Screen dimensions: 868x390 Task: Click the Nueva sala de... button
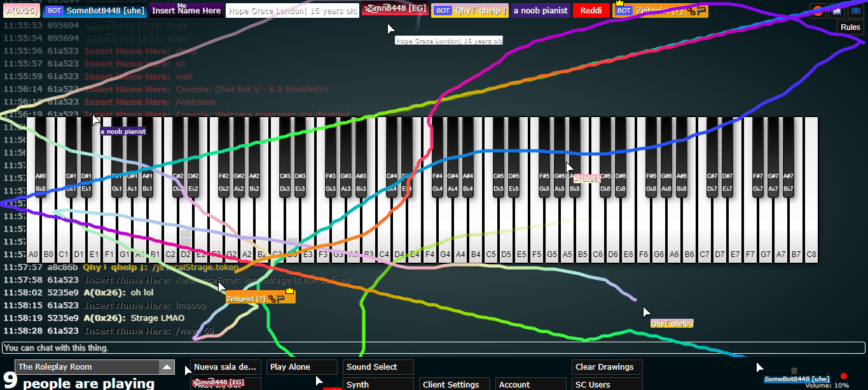click(x=226, y=367)
